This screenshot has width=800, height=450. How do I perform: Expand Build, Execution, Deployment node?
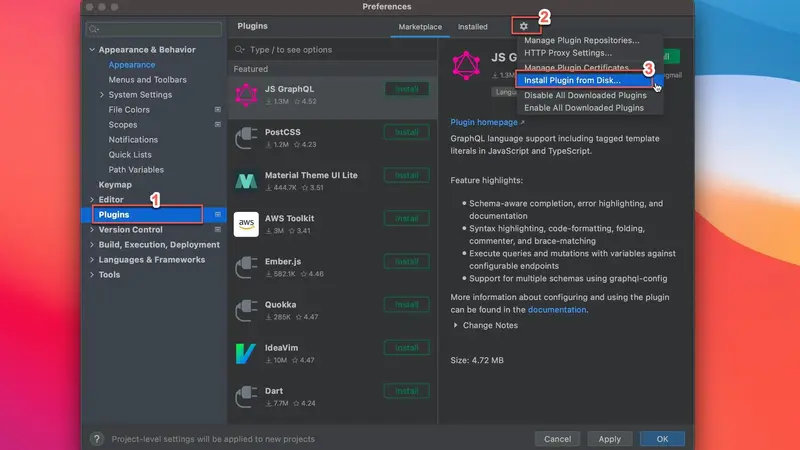coord(92,245)
